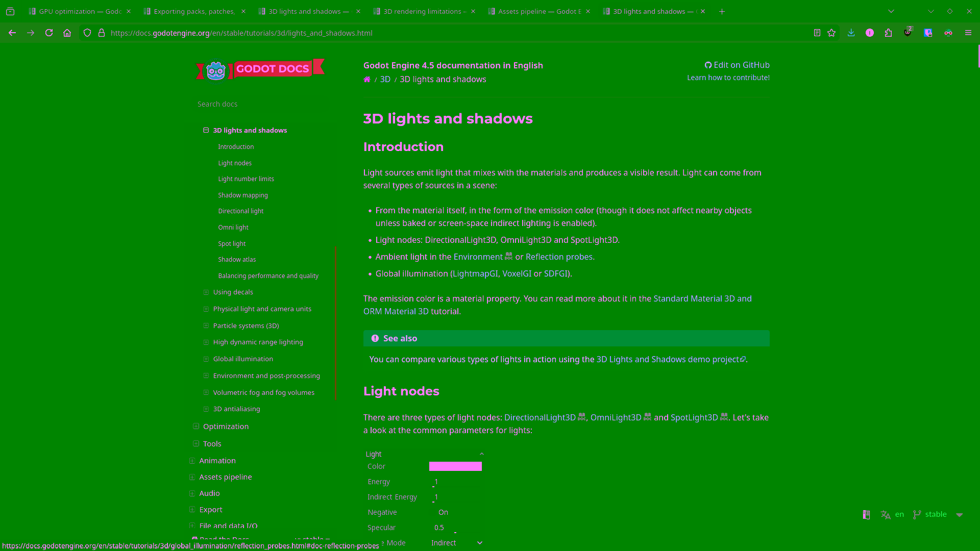This screenshot has width=980, height=551.
Task: Close the 3D rendering limitations tab
Action: [x=473, y=11]
